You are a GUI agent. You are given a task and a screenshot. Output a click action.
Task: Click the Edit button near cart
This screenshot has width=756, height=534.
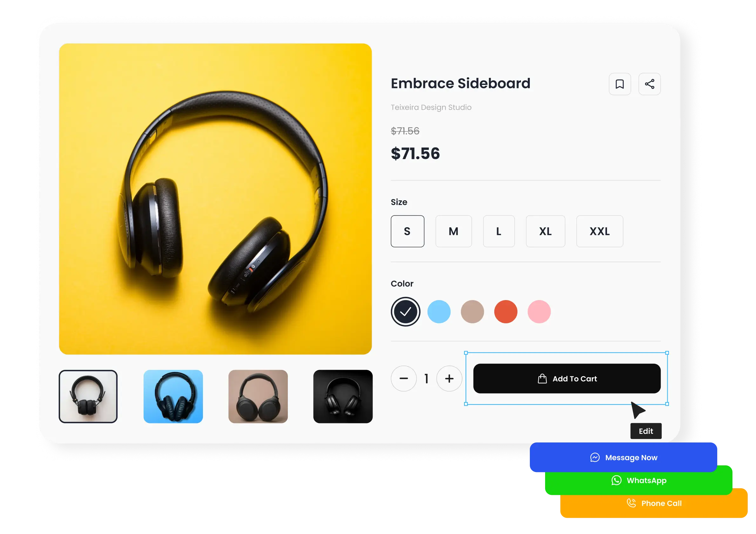(645, 431)
